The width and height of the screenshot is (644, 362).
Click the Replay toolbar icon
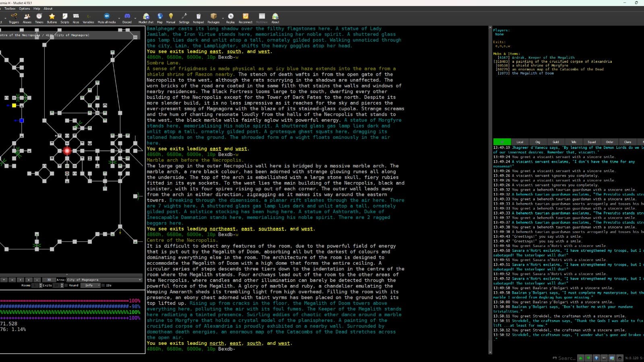coord(231,18)
